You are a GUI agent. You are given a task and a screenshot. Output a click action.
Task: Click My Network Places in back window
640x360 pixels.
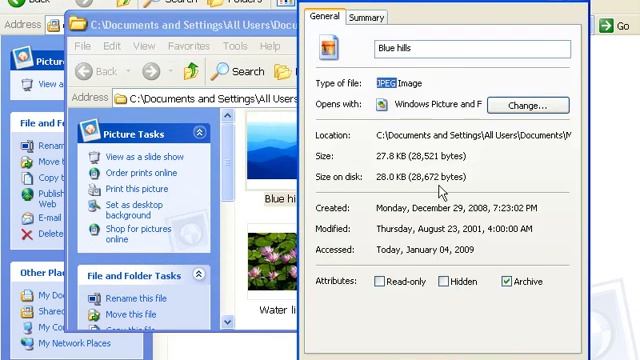tap(74, 343)
